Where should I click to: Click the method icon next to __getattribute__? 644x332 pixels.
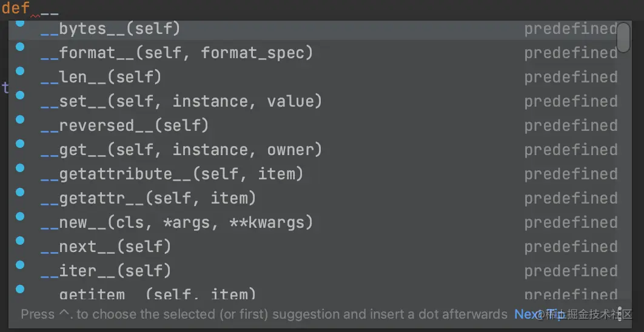click(x=20, y=168)
